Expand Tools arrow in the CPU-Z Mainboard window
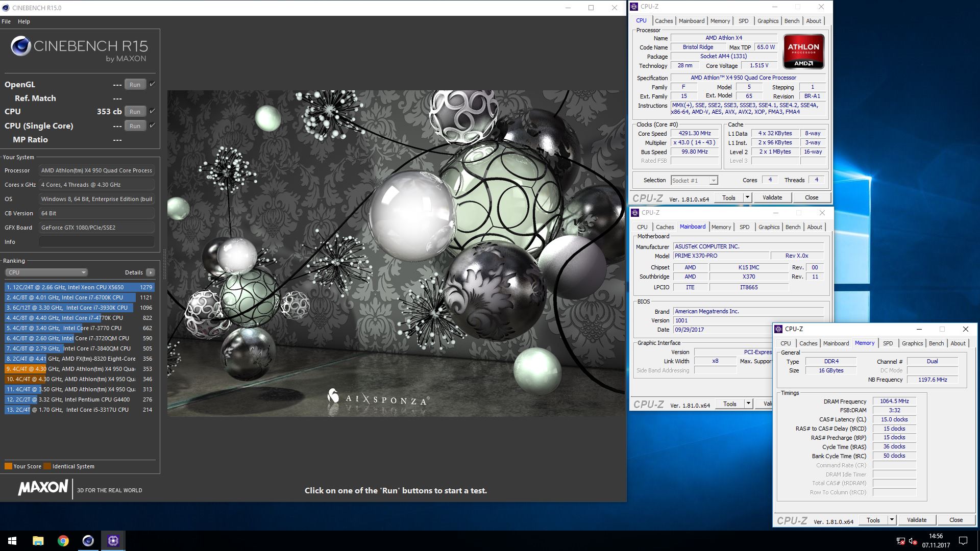980x551 pixels. click(748, 404)
